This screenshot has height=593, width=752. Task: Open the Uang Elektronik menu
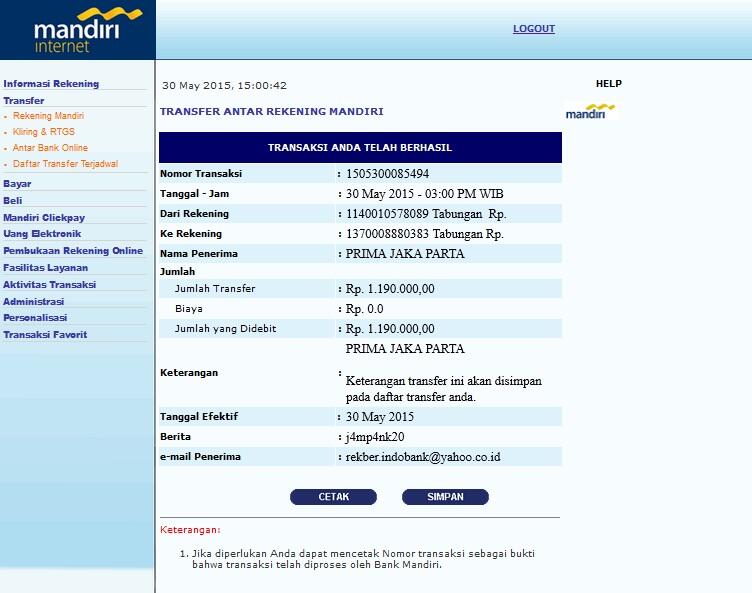tap(42, 234)
